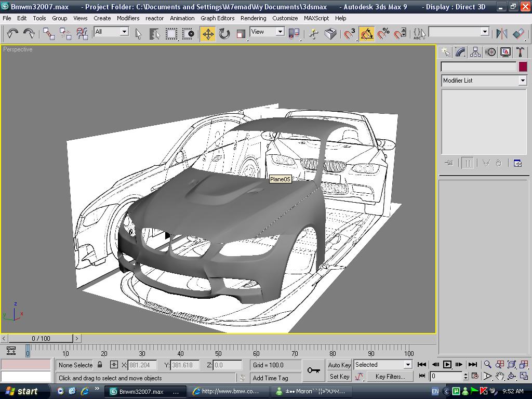The height and width of the screenshot is (399, 532).
Task: Switch to the Create command panel tab
Action: point(445,52)
